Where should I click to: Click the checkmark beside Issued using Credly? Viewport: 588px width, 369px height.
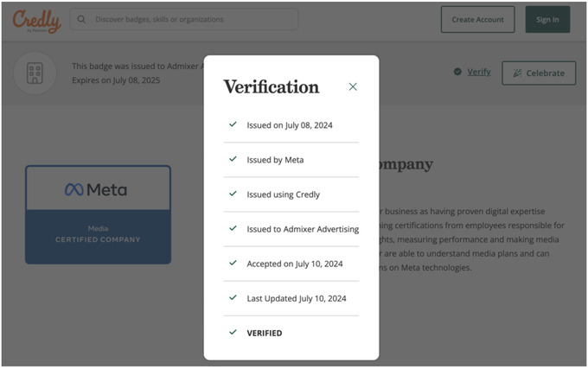point(233,194)
